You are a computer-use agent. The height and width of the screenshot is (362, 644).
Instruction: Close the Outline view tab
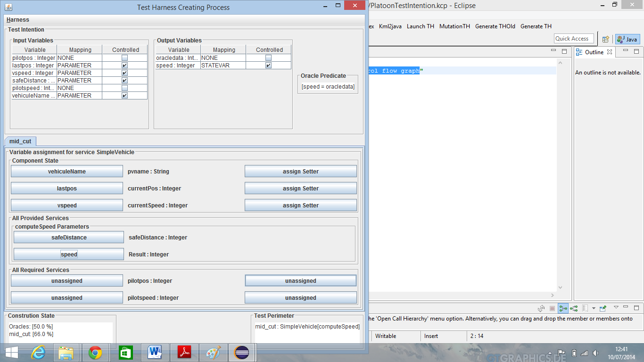point(609,52)
